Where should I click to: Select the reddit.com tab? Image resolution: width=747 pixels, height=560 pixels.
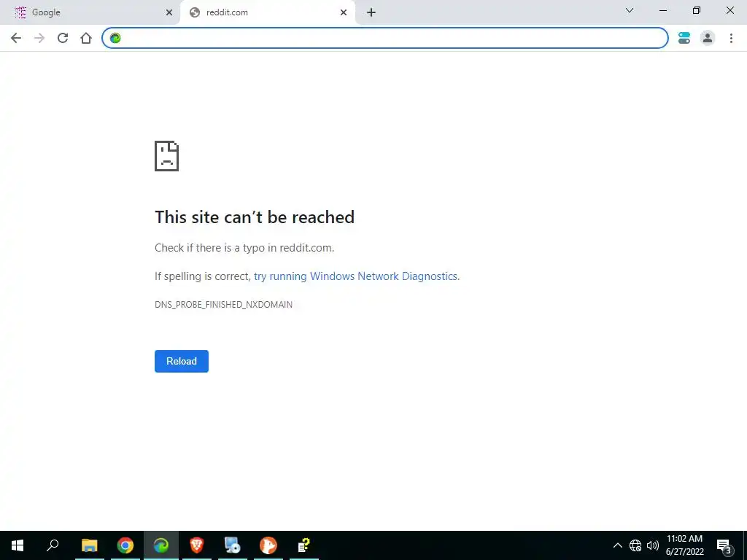(x=267, y=12)
